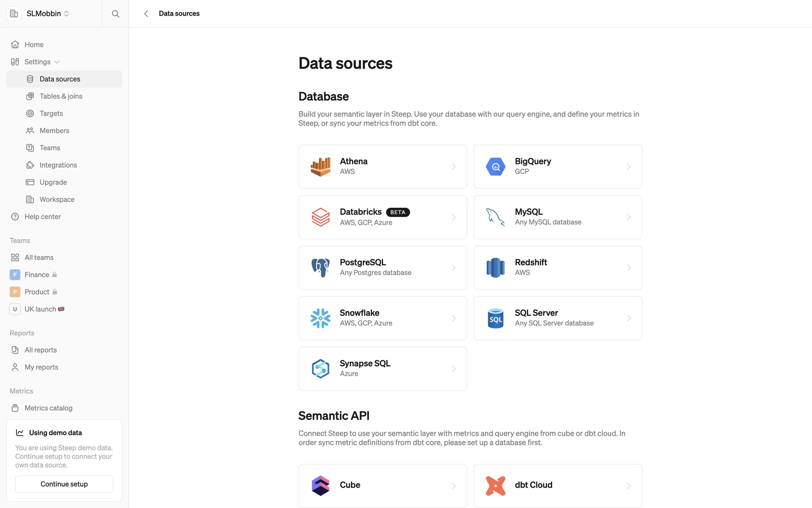Click the Databricks stacked-layers logo
The width and height of the screenshot is (812, 508).
[x=320, y=217]
